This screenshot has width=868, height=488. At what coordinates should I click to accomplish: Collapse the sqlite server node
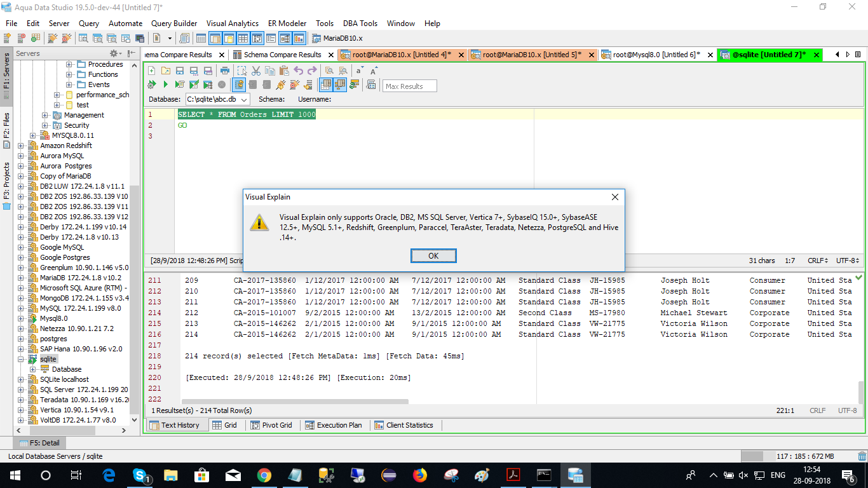(x=20, y=359)
